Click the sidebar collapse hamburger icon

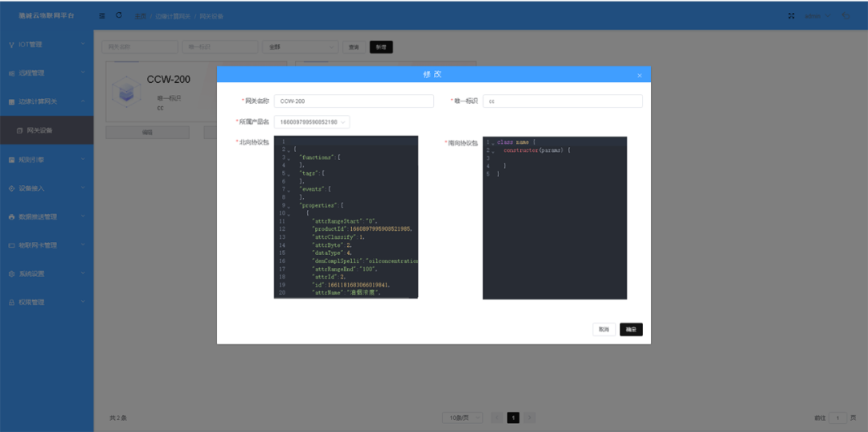coord(102,15)
